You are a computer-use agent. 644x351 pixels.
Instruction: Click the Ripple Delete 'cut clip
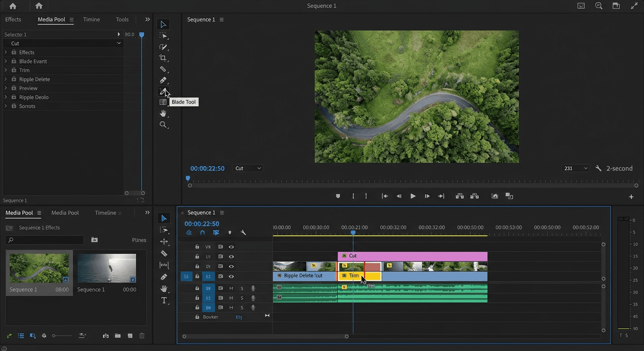click(305, 276)
